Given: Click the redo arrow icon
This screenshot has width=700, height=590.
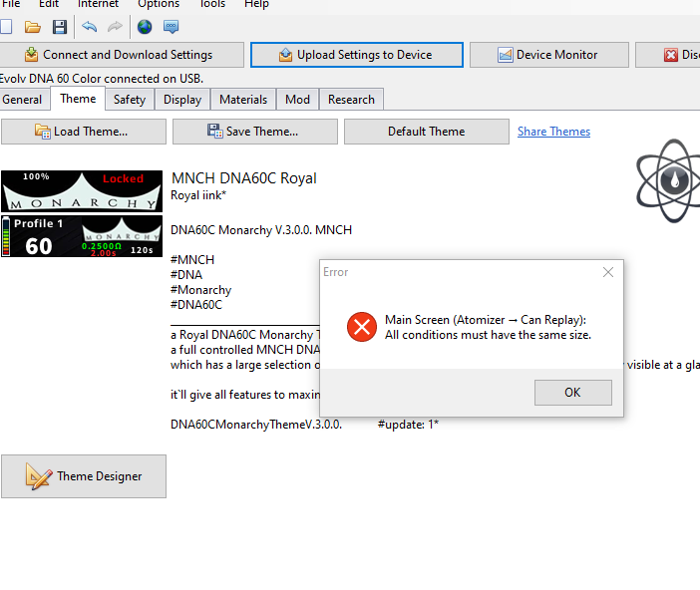Looking at the screenshot, I should (115, 27).
